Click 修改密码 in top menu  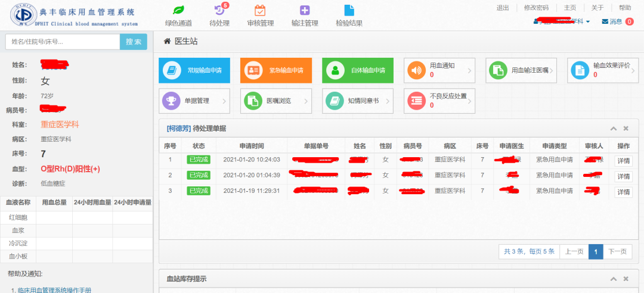535,8
